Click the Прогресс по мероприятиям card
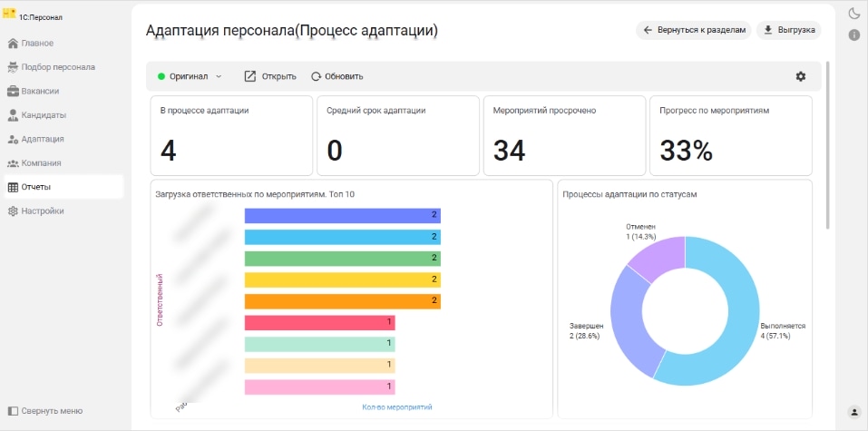This screenshot has width=868, height=431. [731, 136]
